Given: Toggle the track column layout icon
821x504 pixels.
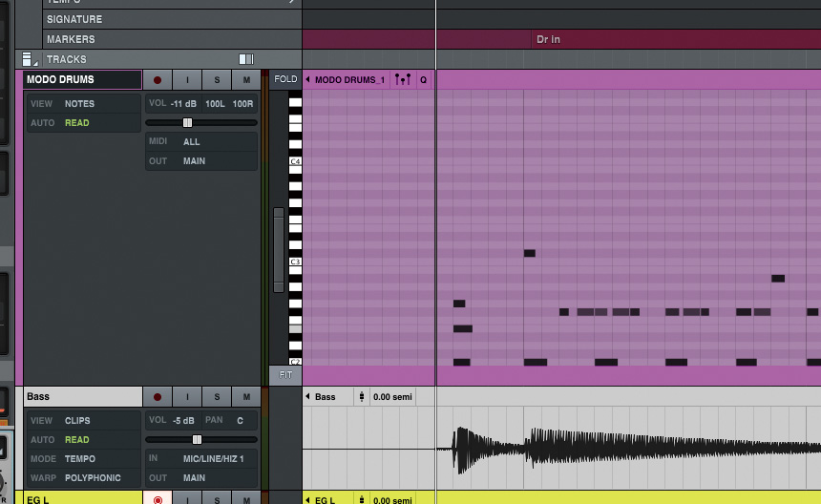Looking at the screenshot, I should [246, 59].
